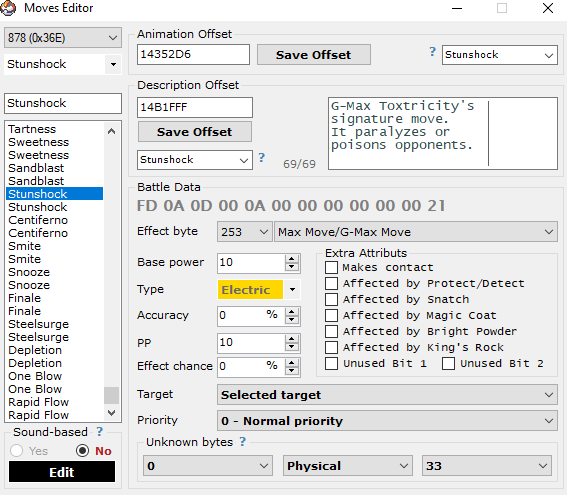Decrease Effect chance with down arrow
Viewport: 567px width, 495px height.
point(291,371)
